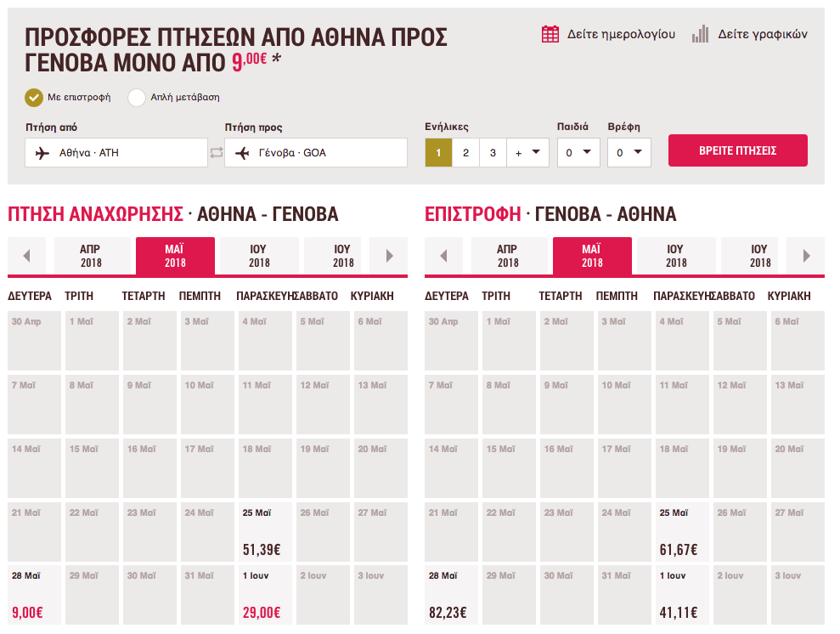Choose 2 adults in Ενήλικες selector
The image size is (840, 634).
pyautogui.click(x=465, y=153)
